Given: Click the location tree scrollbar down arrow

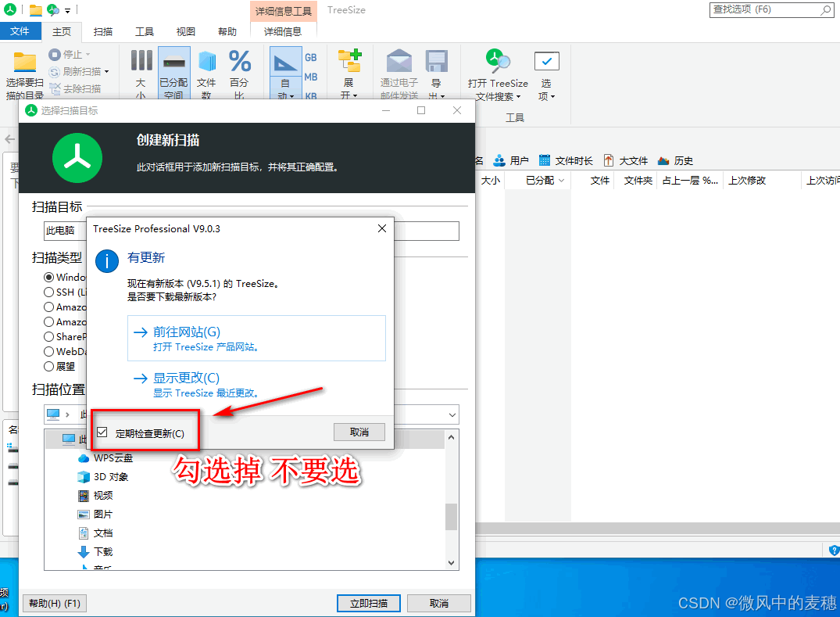Looking at the screenshot, I should (451, 563).
